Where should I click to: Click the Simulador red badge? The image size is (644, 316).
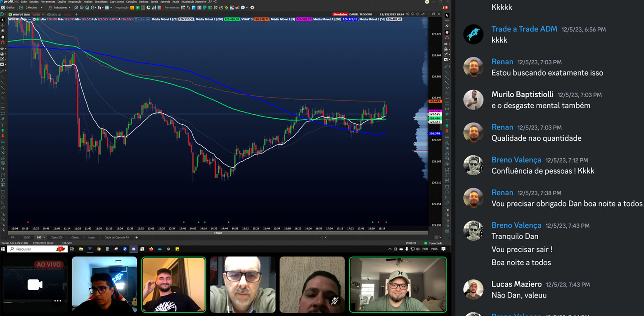pos(340,14)
